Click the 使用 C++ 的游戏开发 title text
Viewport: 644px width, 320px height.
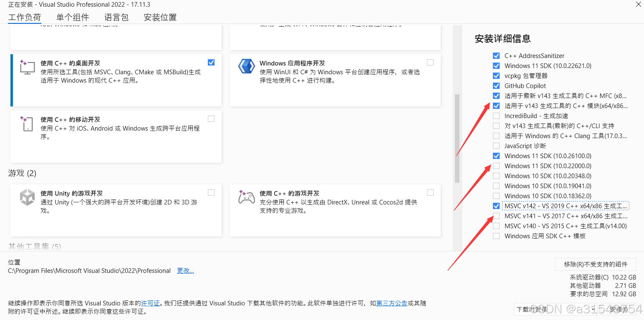[x=289, y=193]
